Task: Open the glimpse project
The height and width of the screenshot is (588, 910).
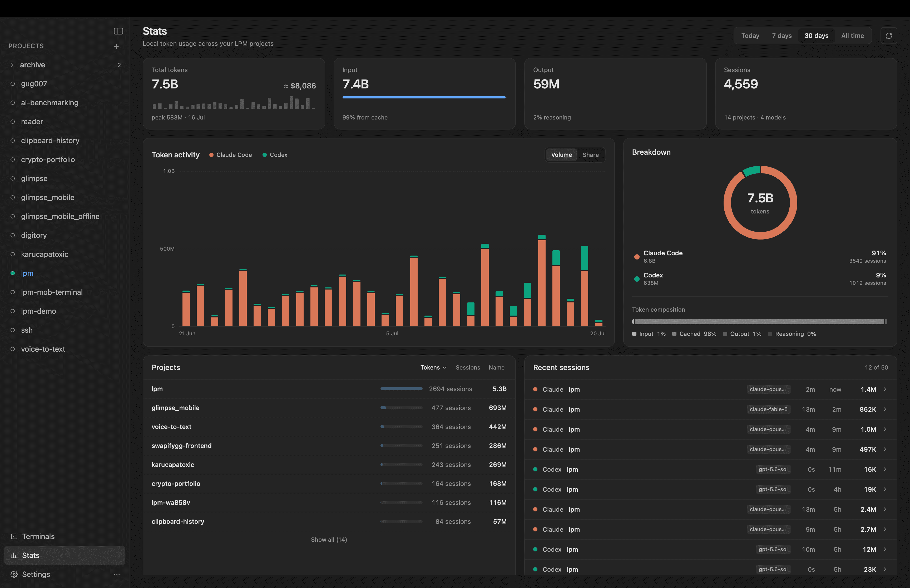Action: [x=65, y=178]
